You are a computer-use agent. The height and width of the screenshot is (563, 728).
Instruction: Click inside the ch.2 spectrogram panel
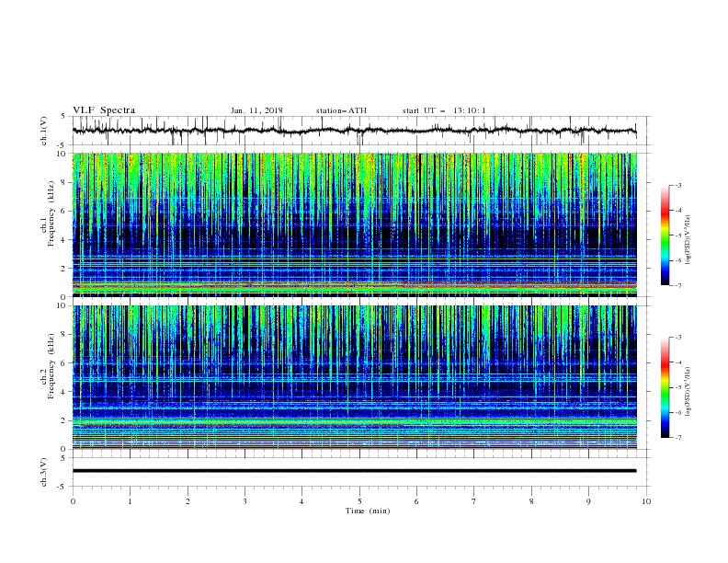click(354, 377)
